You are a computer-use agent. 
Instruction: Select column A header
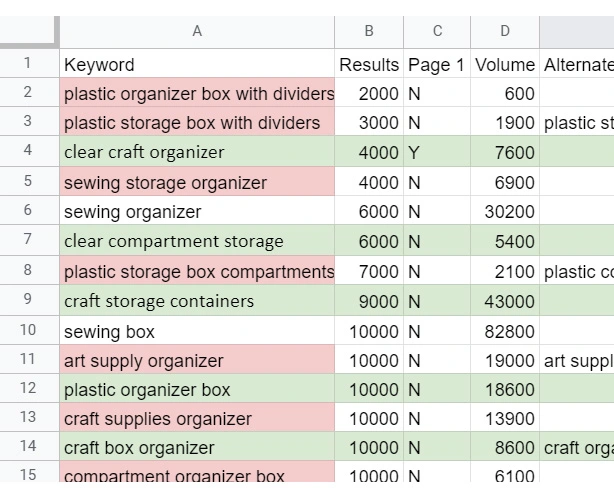coord(197,32)
